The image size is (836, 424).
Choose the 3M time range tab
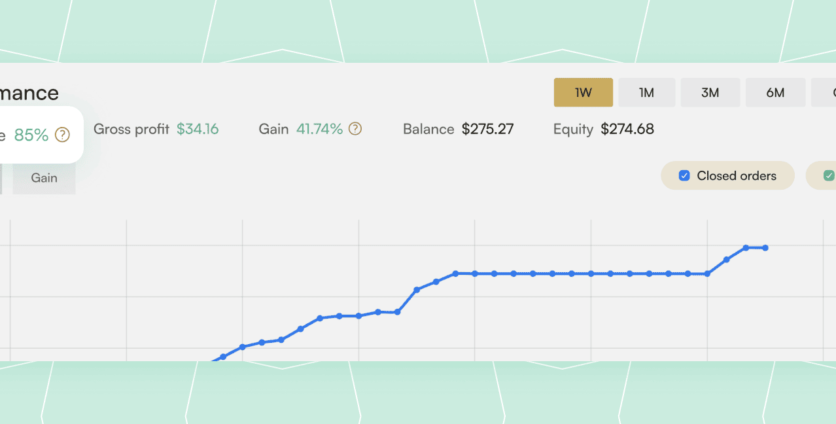pyautogui.click(x=710, y=93)
